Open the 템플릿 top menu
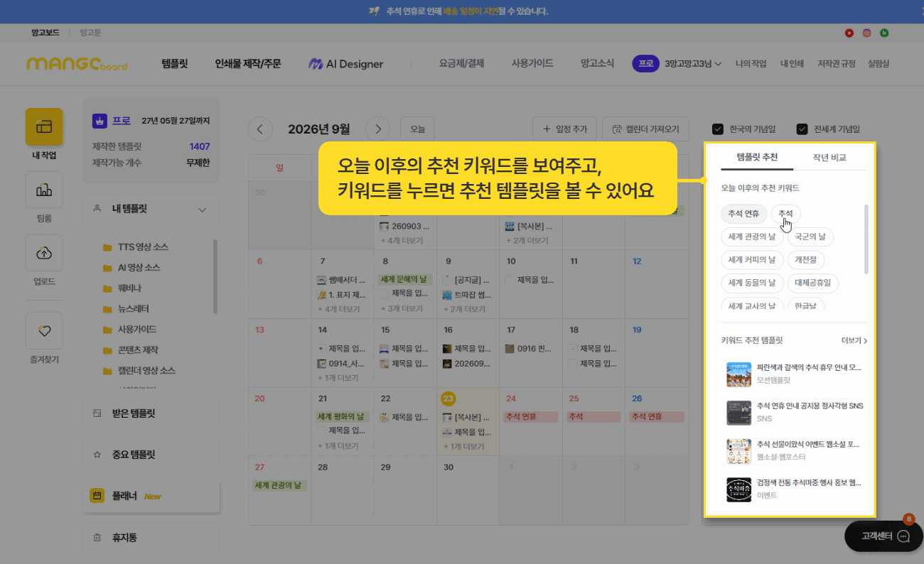 175,64
